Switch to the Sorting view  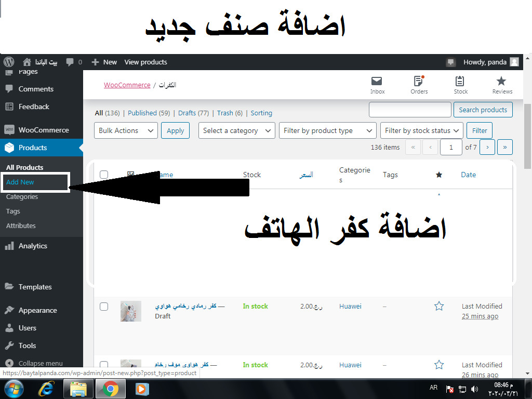click(261, 113)
